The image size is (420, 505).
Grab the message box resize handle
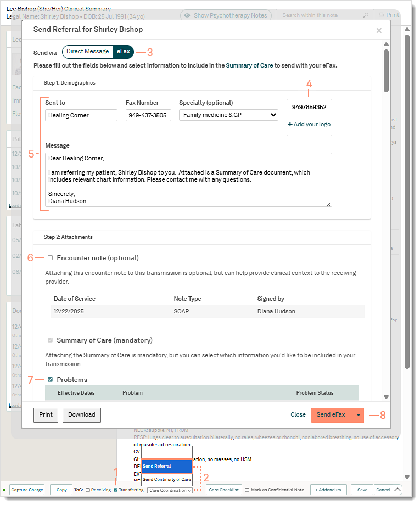[x=329, y=204]
